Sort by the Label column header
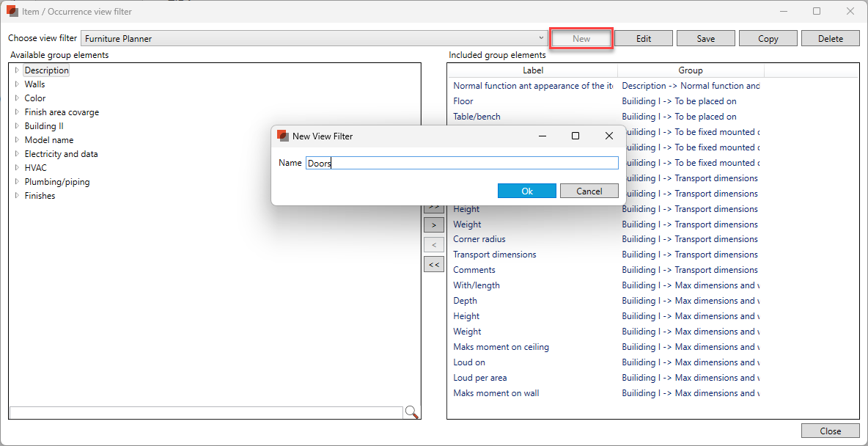The image size is (868, 446). (532, 70)
